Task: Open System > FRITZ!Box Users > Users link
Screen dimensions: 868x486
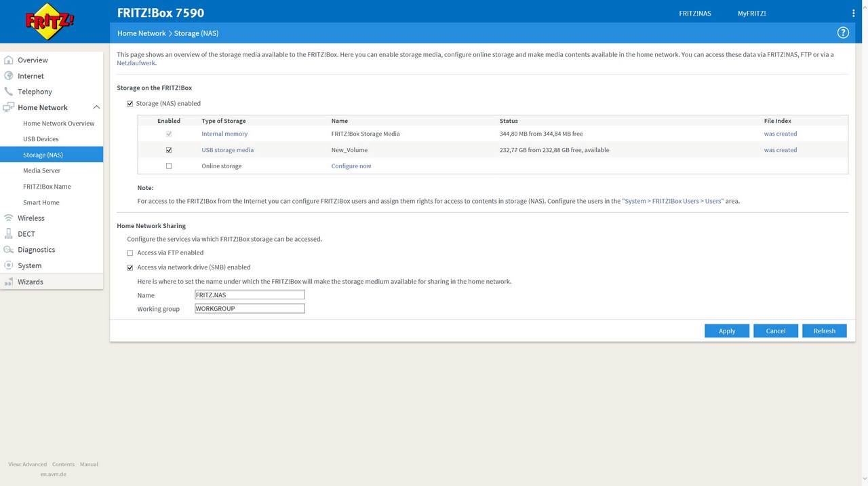Action: tap(673, 201)
